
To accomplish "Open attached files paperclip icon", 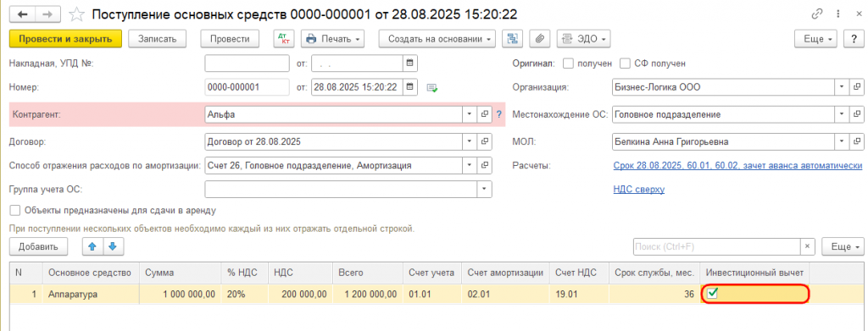I will point(540,39).
